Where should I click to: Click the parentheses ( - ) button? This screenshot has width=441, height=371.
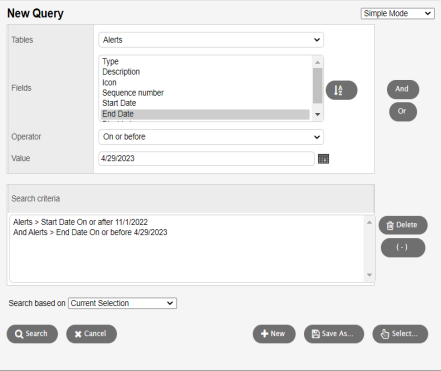click(x=403, y=247)
